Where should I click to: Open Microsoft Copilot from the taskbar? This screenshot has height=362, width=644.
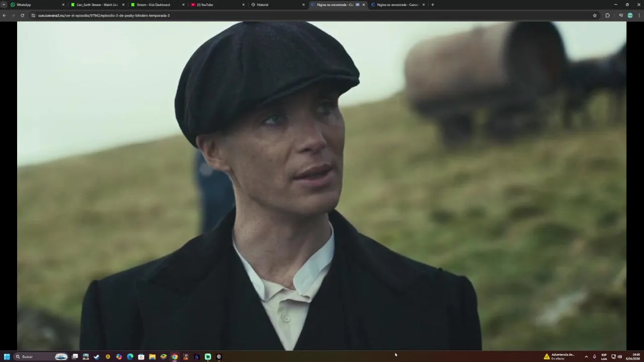[x=119, y=356]
